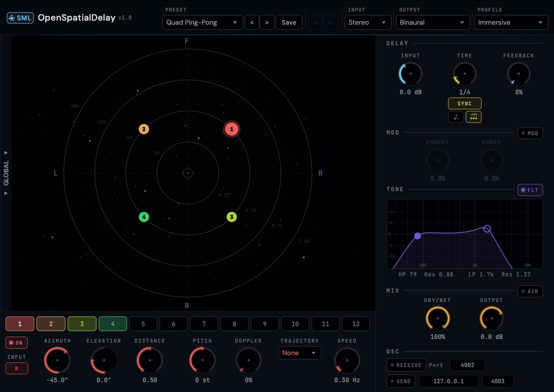Grab the low-pass filter handle ring

click(487, 229)
